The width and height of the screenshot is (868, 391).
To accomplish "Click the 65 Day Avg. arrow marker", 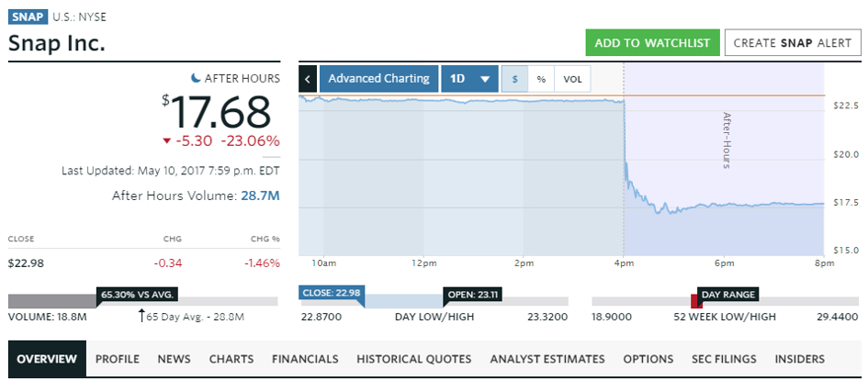I will tap(141, 316).
